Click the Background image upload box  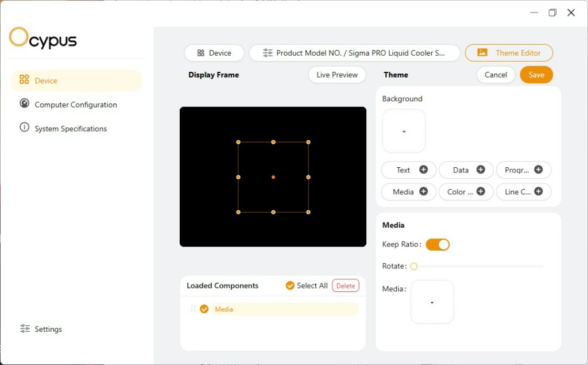pyautogui.click(x=404, y=131)
